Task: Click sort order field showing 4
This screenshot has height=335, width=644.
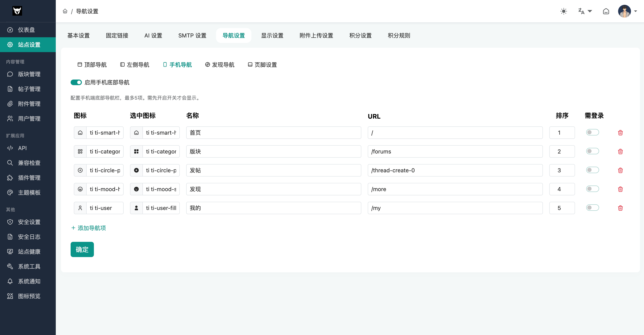Action: (562, 189)
